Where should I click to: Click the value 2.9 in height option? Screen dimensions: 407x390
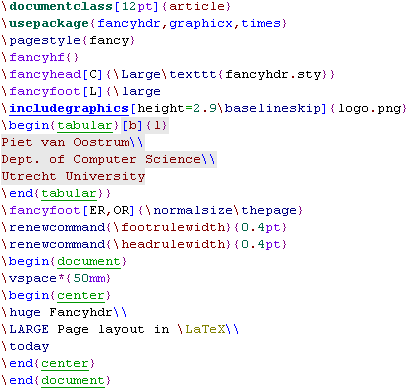tap(205, 108)
